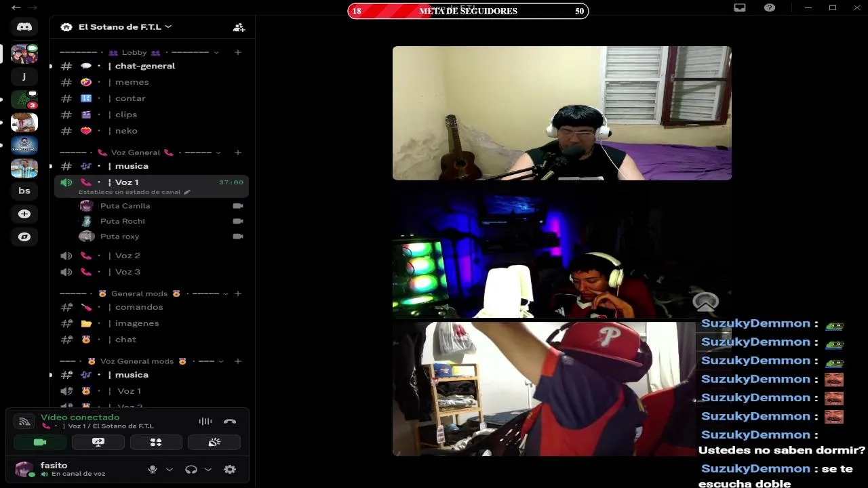Open the server with red 3 badge

click(x=24, y=100)
